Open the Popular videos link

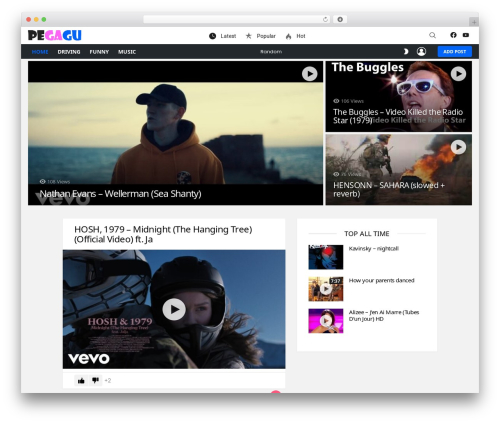pos(266,36)
